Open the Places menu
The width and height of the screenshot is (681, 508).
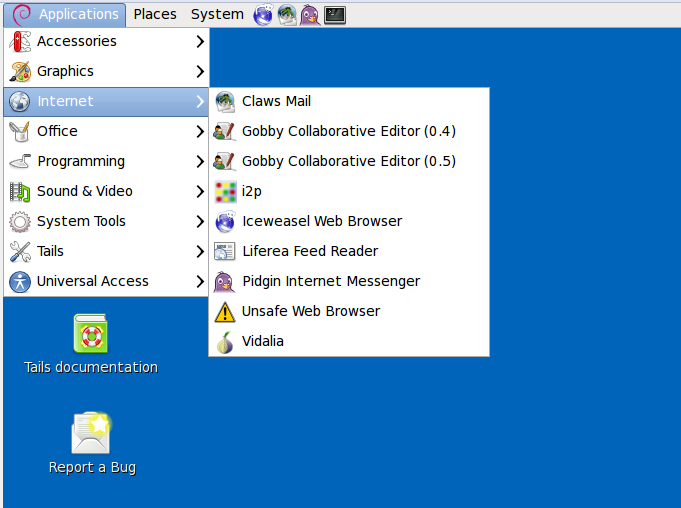[155, 14]
